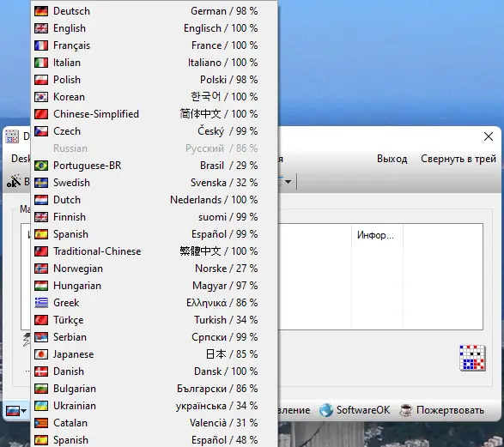Click the German flag icon
Screen dimensions: 504x447
(x=41, y=11)
